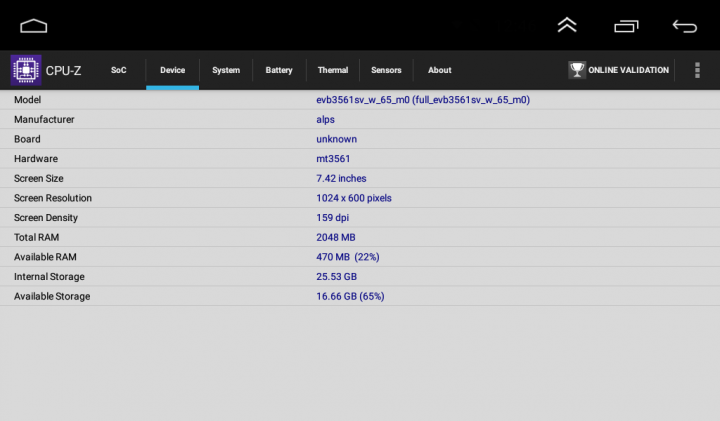Select the model value evb3561sv_w_65_m0

point(423,100)
